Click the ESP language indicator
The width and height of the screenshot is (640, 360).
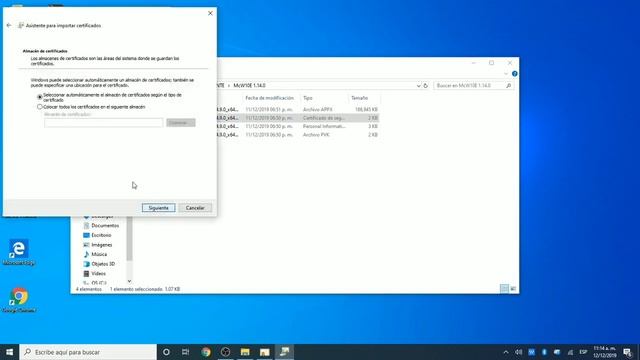tap(583, 352)
